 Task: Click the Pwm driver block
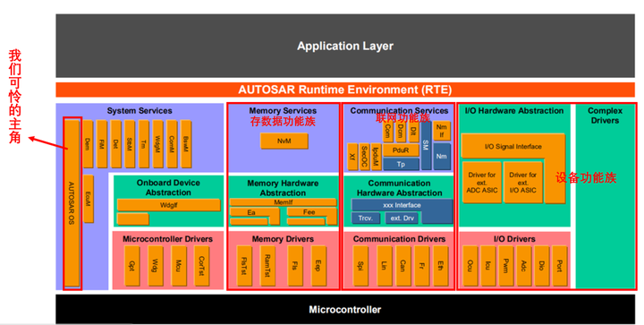pyautogui.click(x=505, y=265)
